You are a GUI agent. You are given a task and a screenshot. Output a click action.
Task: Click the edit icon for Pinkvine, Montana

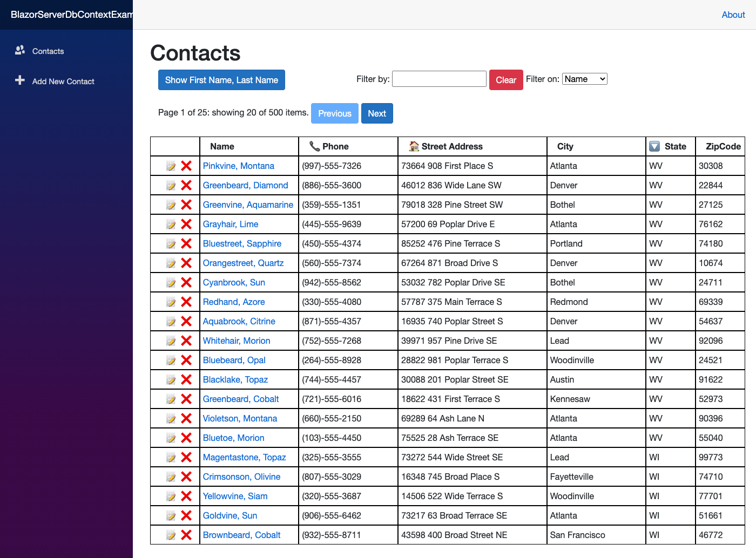[x=171, y=166]
